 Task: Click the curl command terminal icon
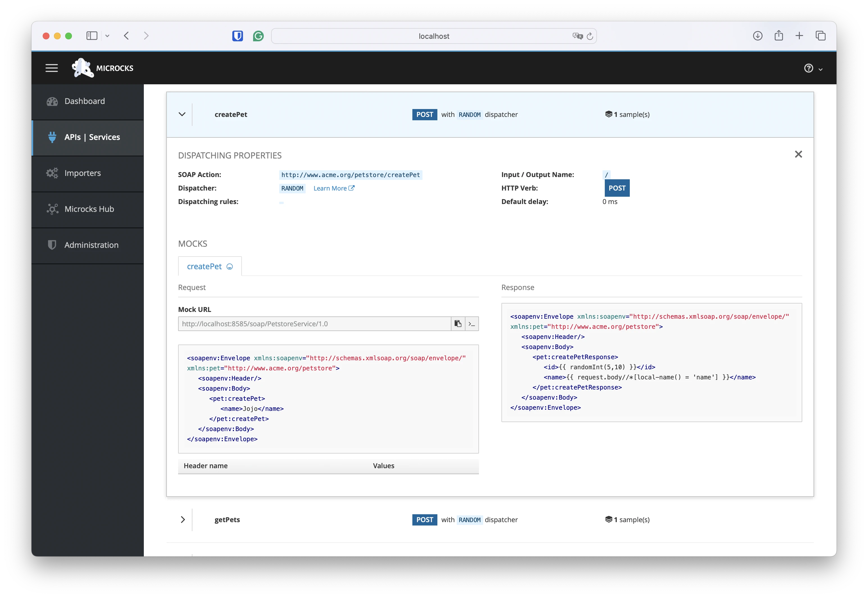[x=472, y=324]
